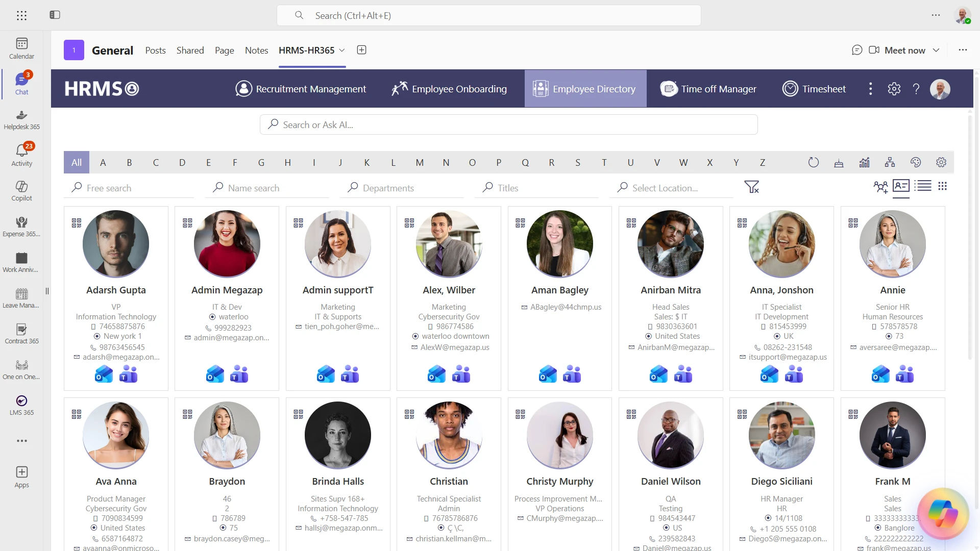Open the organization chart view
Screen dimensions: 980x551
[x=890, y=162]
